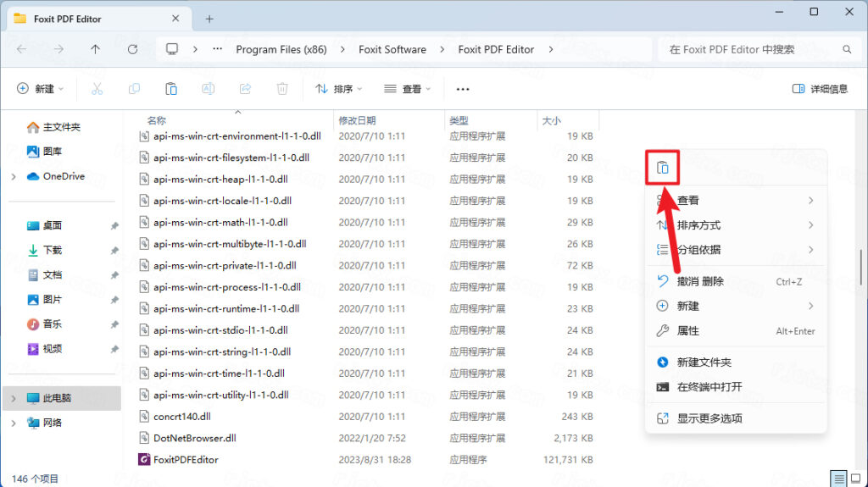
Task: Choose 撤消 删除 in context menu
Action: [736, 282]
